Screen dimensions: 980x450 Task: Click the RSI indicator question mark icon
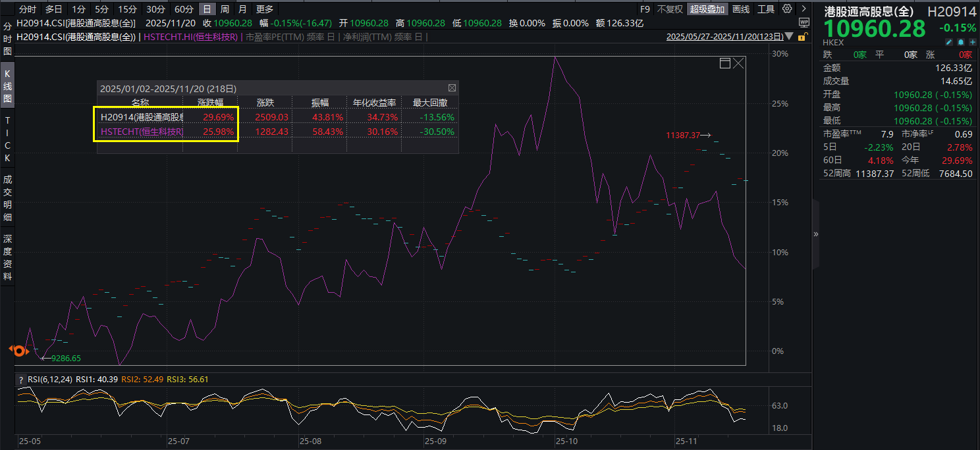click(21, 379)
